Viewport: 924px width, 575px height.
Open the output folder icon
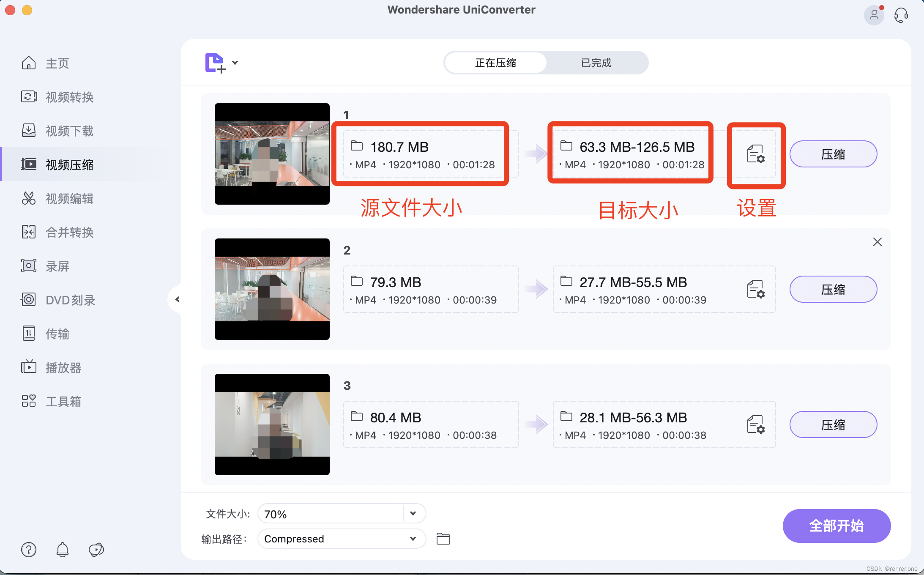click(443, 539)
